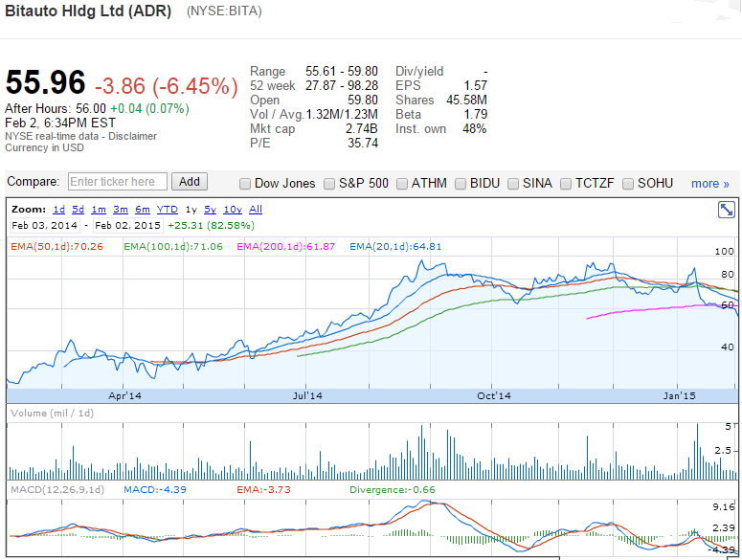Select the 6m zoom range
Image resolution: width=742 pixels, height=560 pixels.
point(143,210)
